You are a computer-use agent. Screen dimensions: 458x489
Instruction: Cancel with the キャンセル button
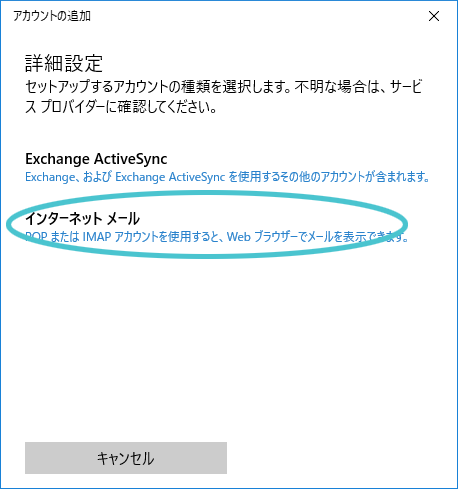(126, 458)
